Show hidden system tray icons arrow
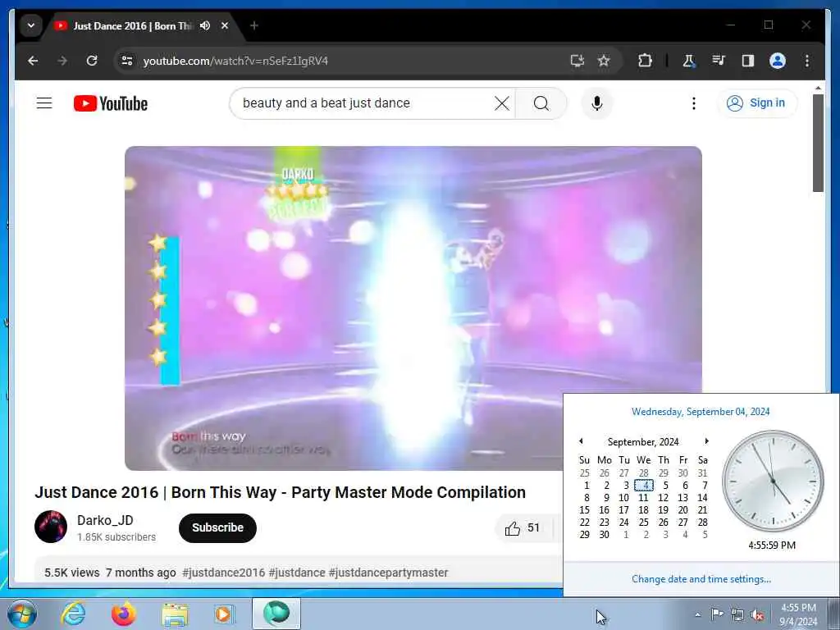This screenshot has width=840, height=630. coord(697,614)
